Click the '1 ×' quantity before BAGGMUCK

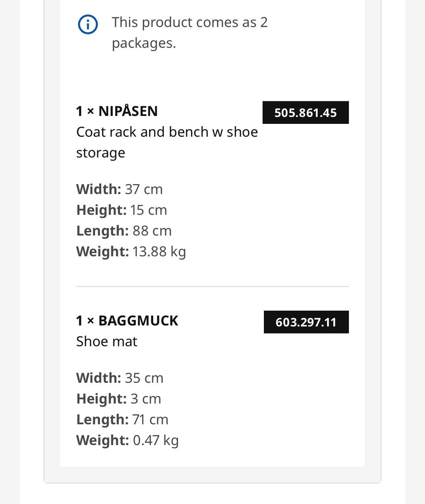(x=85, y=321)
